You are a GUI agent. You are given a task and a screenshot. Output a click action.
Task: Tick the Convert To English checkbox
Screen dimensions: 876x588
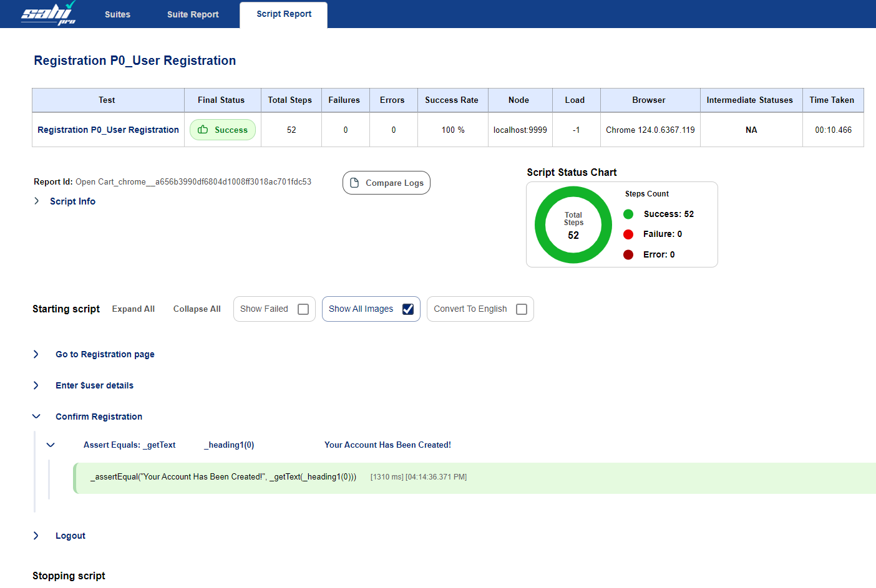click(x=522, y=309)
